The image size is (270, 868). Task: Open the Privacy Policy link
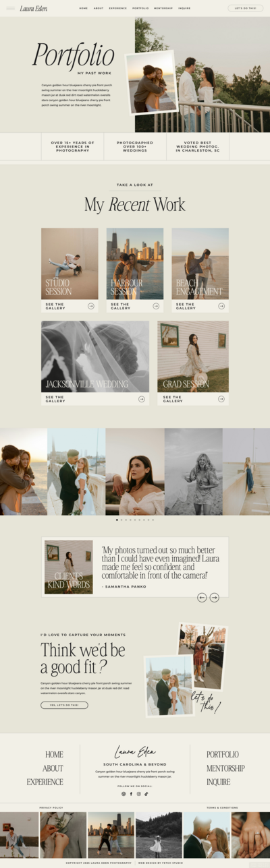[51, 807]
